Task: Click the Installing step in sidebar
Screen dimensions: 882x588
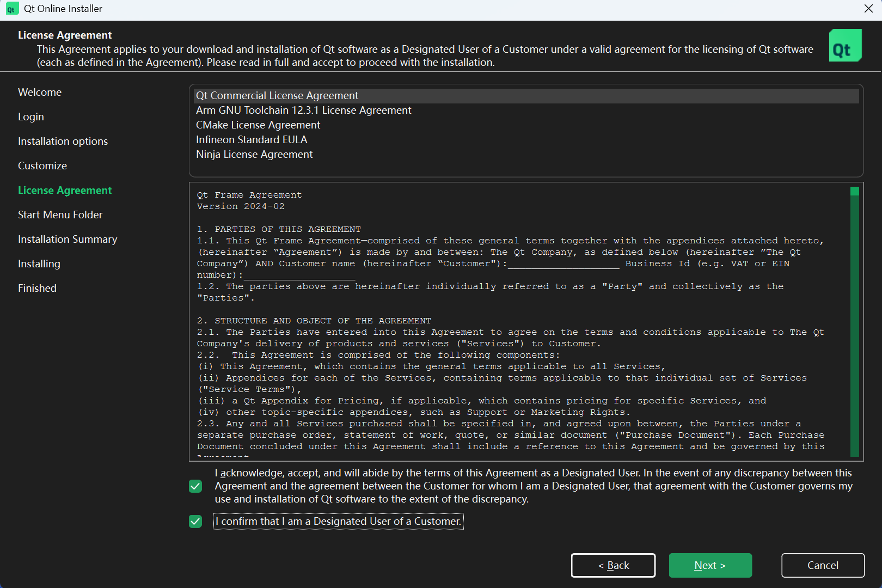Action: click(x=39, y=264)
